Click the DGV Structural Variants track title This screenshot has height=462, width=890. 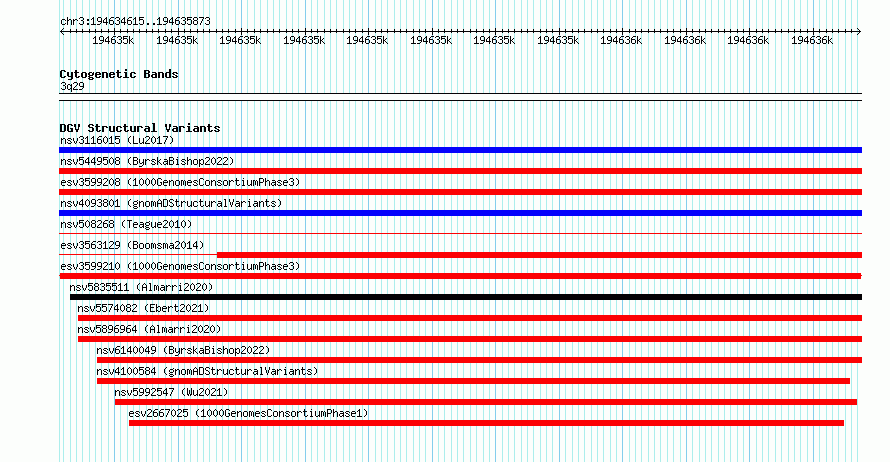(140, 128)
